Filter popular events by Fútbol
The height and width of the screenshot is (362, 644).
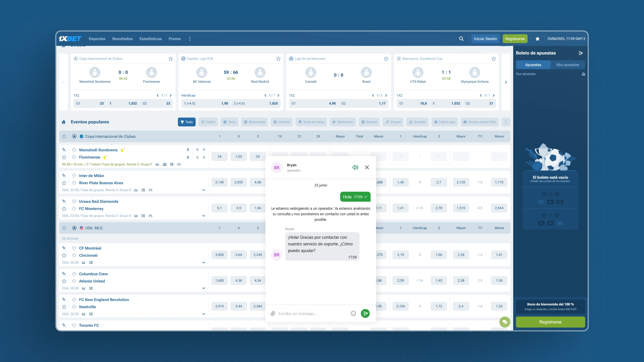208,122
